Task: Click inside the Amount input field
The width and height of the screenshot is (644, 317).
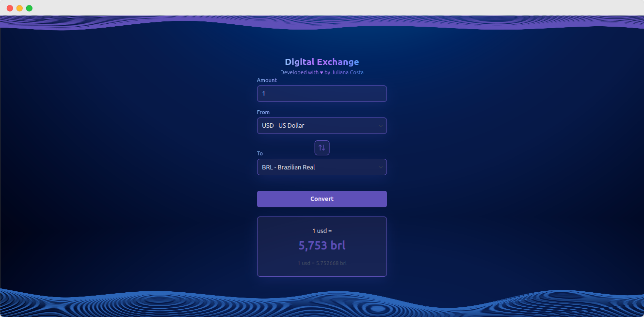Action: coord(322,93)
